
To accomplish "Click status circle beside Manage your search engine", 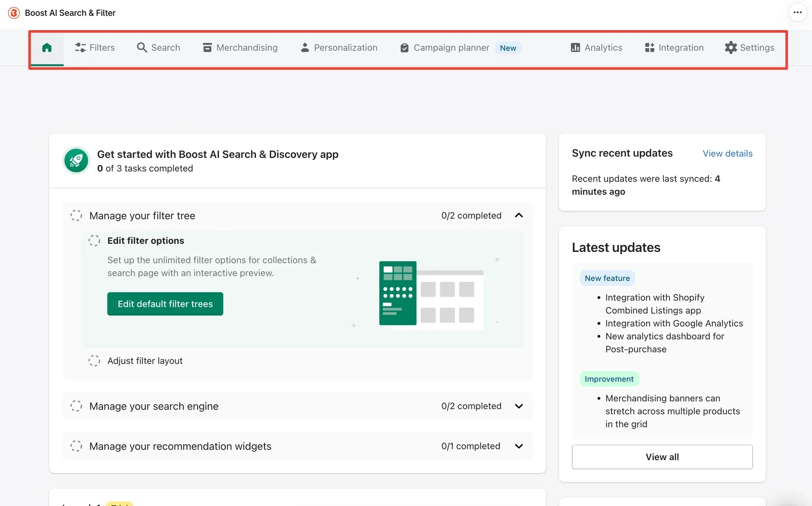I will [76, 406].
